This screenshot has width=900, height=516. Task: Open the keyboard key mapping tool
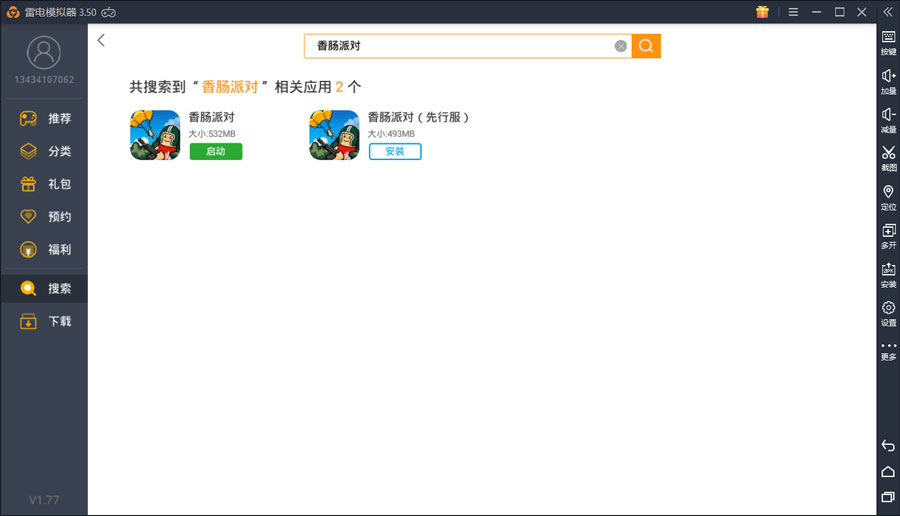click(888, 42)
